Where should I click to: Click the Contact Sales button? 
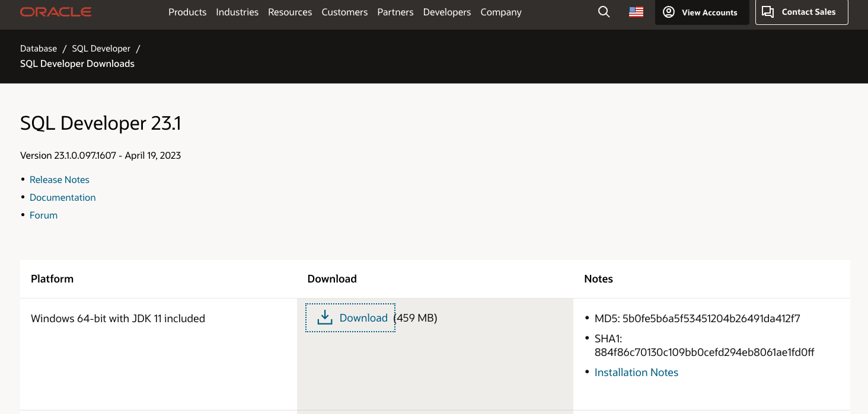pos(802,12)
